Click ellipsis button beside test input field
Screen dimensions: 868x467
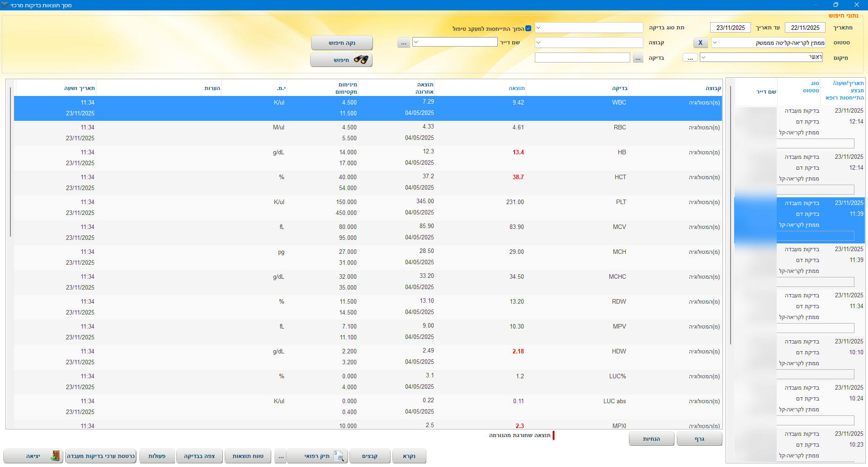[638, 58]
